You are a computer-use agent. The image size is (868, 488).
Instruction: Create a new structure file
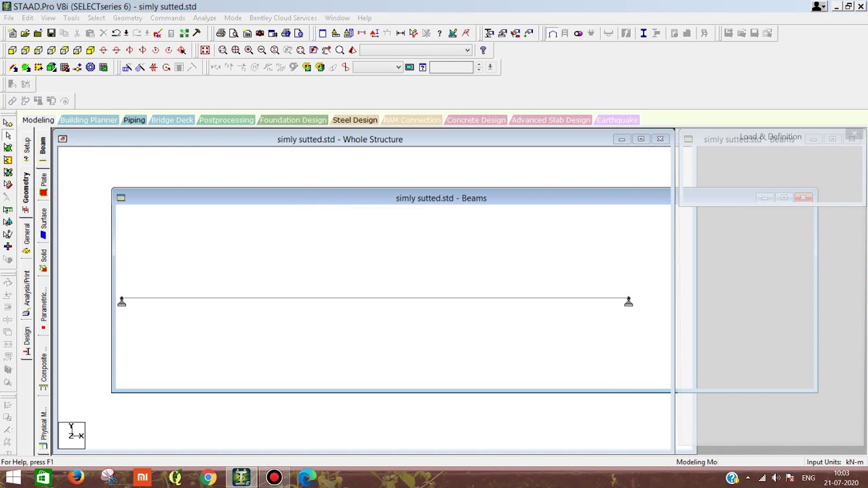(12, 33)
